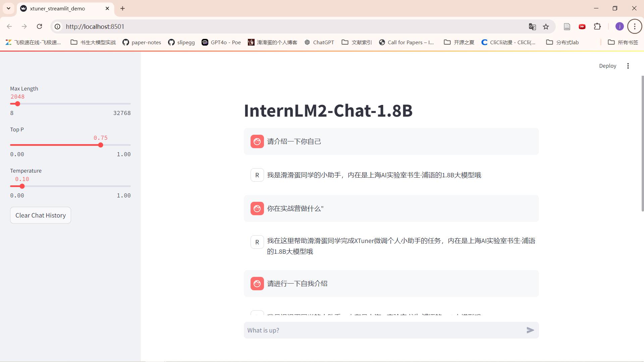Image resolution: width=644 pixels, height=362 pixels.
Task: Click the user avatar icon in top-right browser
Action: coord(620,26)
